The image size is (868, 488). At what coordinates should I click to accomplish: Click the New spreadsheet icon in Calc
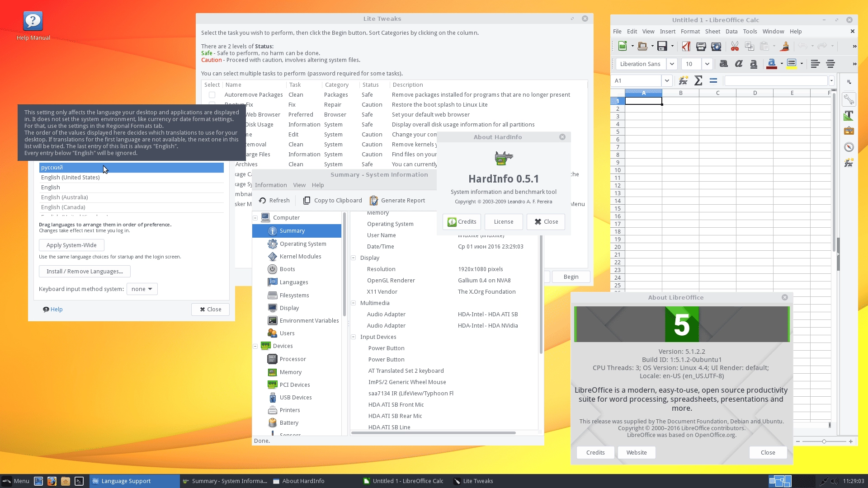click(x=623, y=46)
